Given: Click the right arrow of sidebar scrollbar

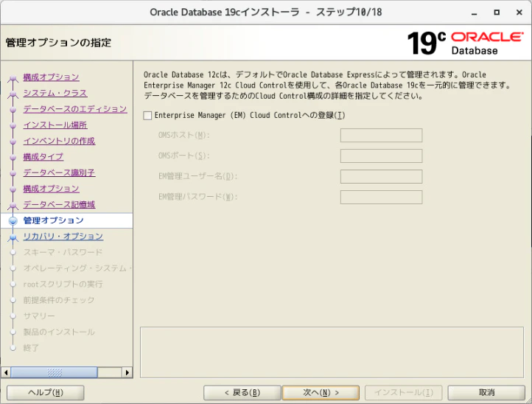Looking at the screenshot, I should coord(127,372).
